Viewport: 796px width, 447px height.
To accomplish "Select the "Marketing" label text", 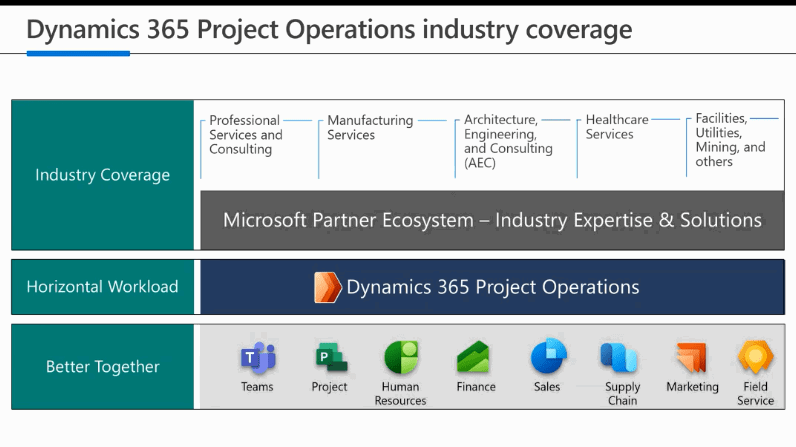I will click(x=692, y=387).
